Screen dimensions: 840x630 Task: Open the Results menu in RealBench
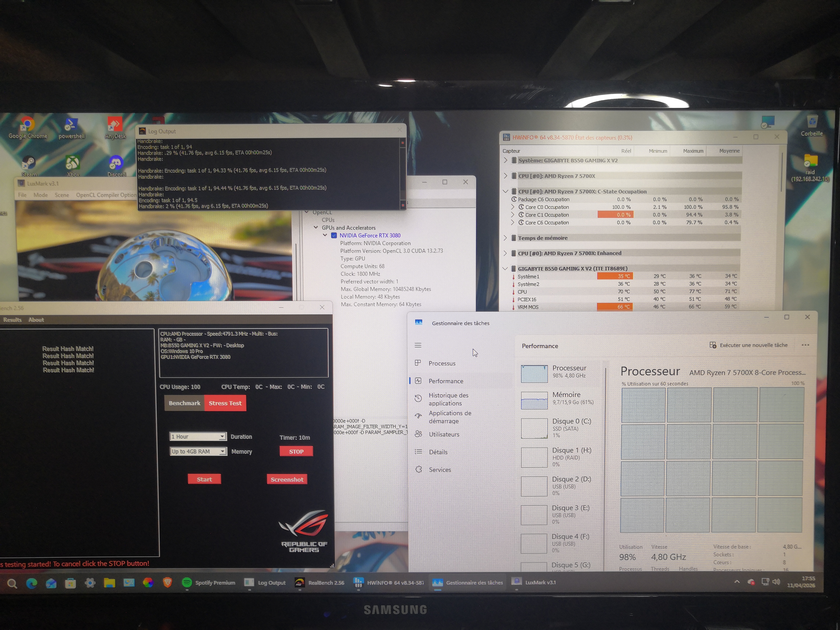tap(12, 320)
